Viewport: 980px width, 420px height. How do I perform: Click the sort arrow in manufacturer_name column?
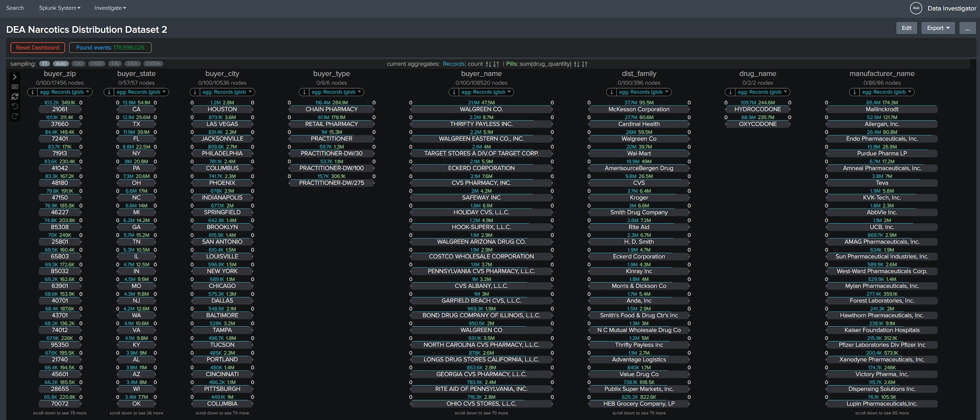[x=855, y=92]
